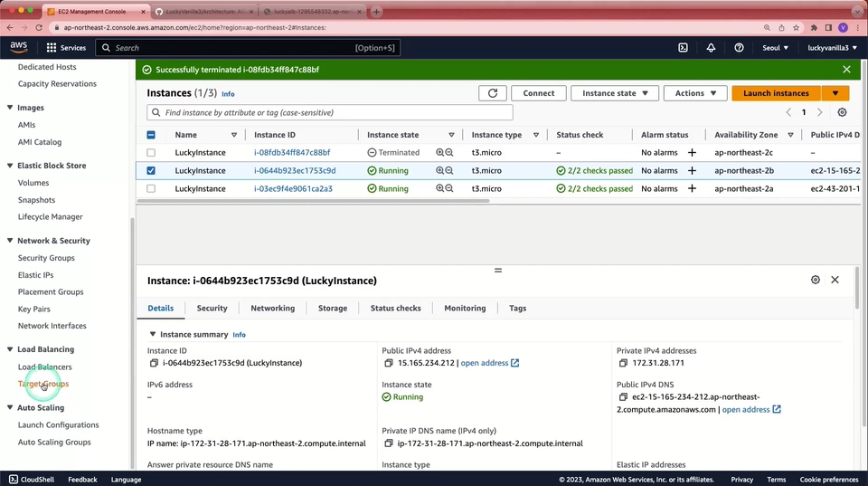Select the i-03ec9f4e9061ca2a3 instance checkbox

pos(151,188)
